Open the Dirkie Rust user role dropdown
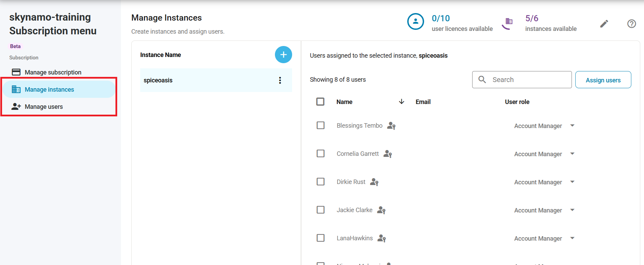Viewport: 644px width, 265px height. tap(572, 182)
